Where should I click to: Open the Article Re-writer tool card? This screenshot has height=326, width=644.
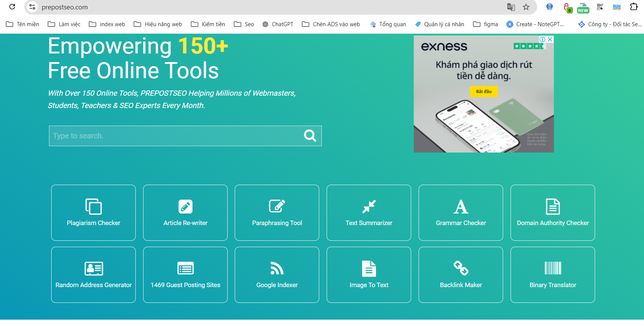point(185,212)
